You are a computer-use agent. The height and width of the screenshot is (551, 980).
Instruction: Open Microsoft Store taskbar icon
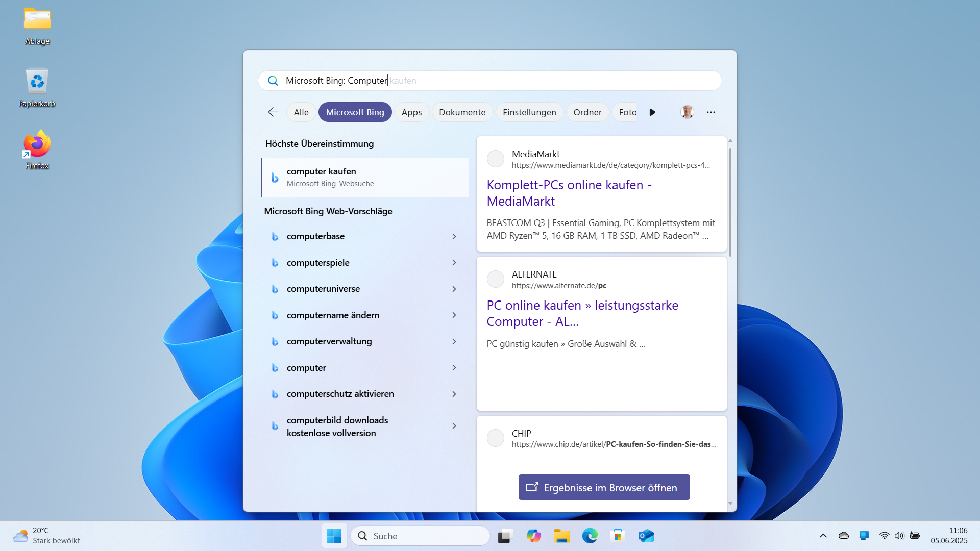click(x=618, y=536)
